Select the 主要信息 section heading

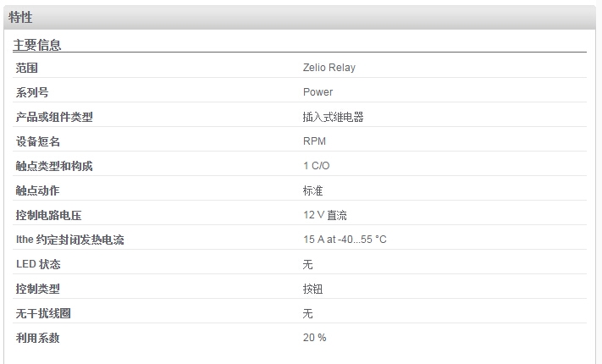click(37, 45)
